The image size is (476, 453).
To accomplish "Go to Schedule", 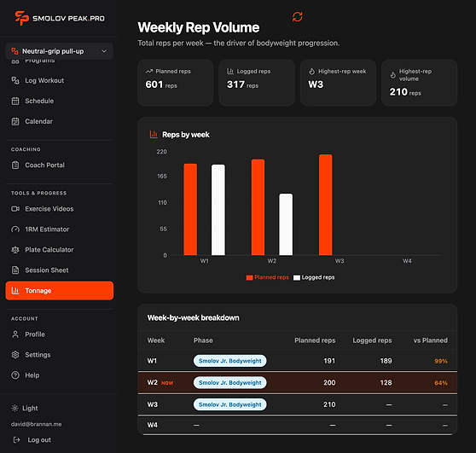I will point(39,101).
